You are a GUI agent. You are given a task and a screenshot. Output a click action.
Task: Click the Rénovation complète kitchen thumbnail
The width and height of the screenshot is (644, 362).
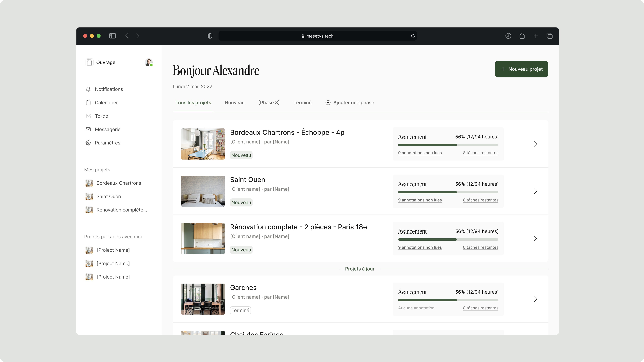point(203,238)
